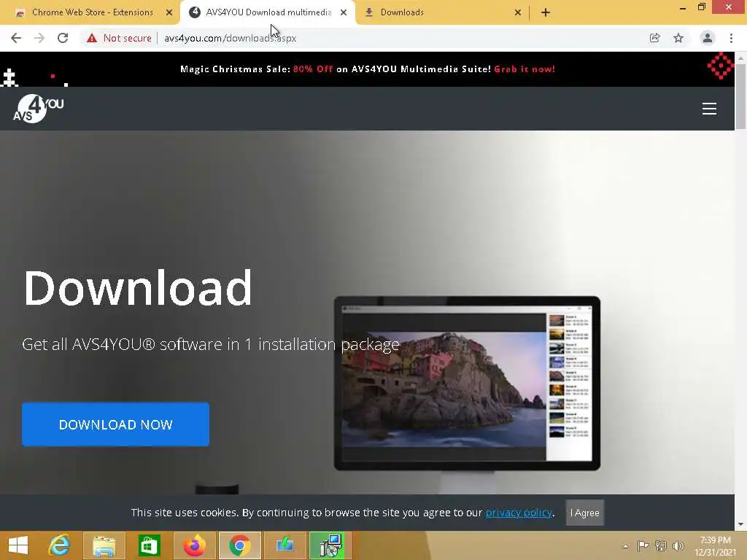
Task: Click the '80% Off' sale text
Action: tap(313, 69)
